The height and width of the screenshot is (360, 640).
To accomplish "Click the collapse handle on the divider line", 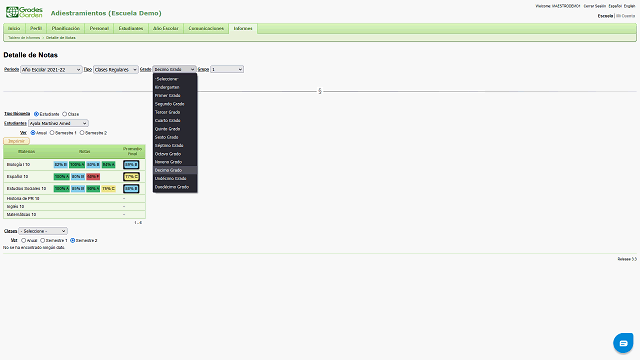I will 320,91.
